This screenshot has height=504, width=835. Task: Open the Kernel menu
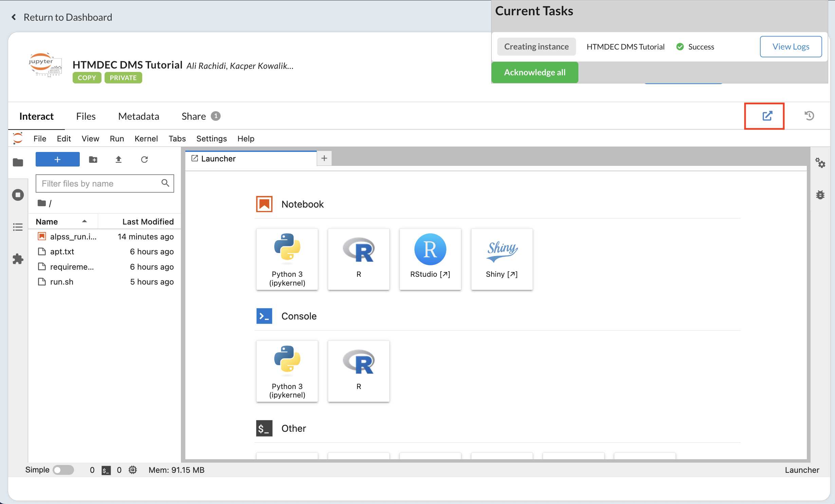pos(146,139)
